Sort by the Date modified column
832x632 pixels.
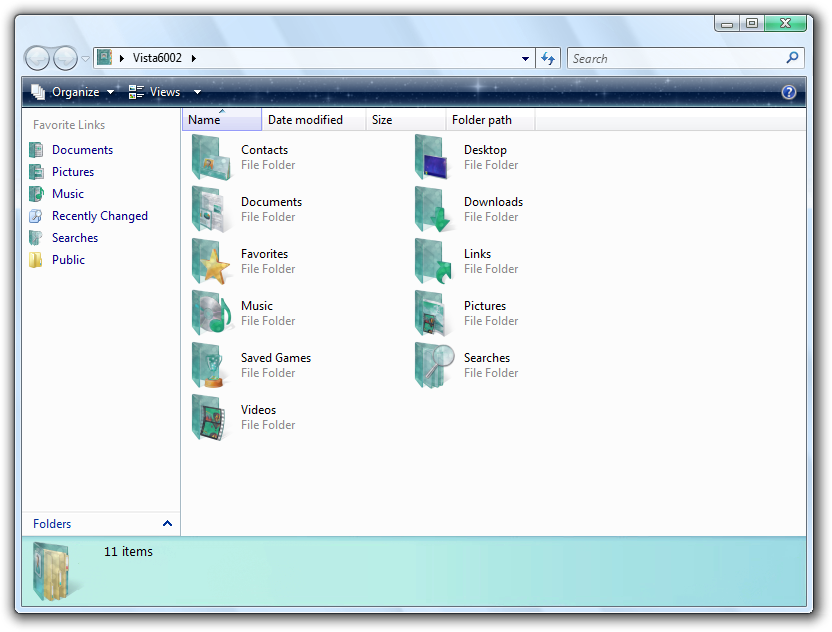[305, 120]
